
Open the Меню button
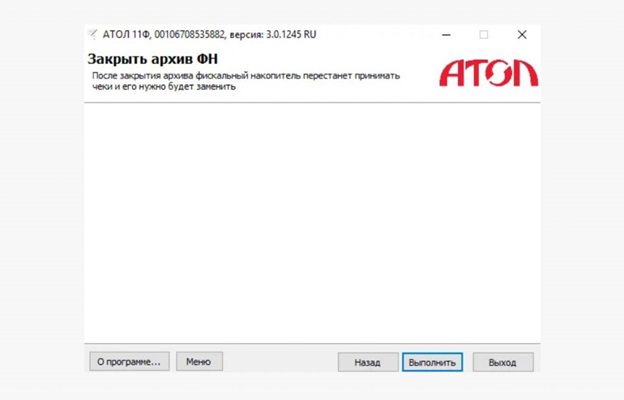pyautogui.click(x=199, y=361)
